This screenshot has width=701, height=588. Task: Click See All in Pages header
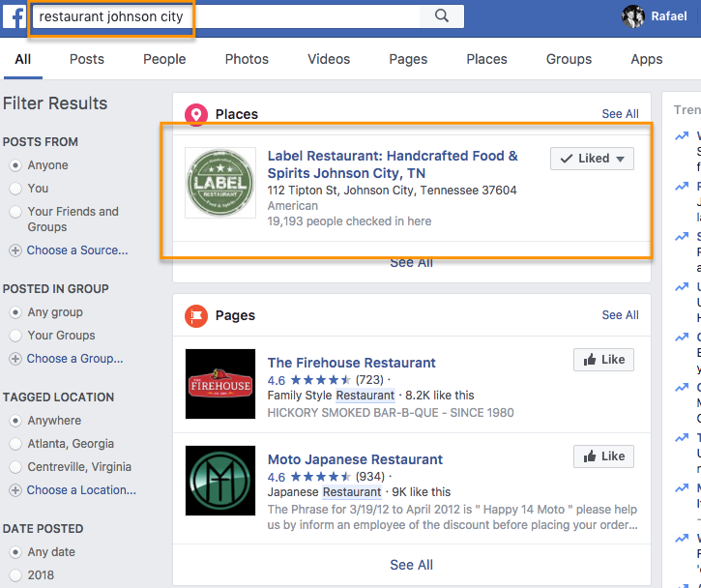click(x=620, y=315)
